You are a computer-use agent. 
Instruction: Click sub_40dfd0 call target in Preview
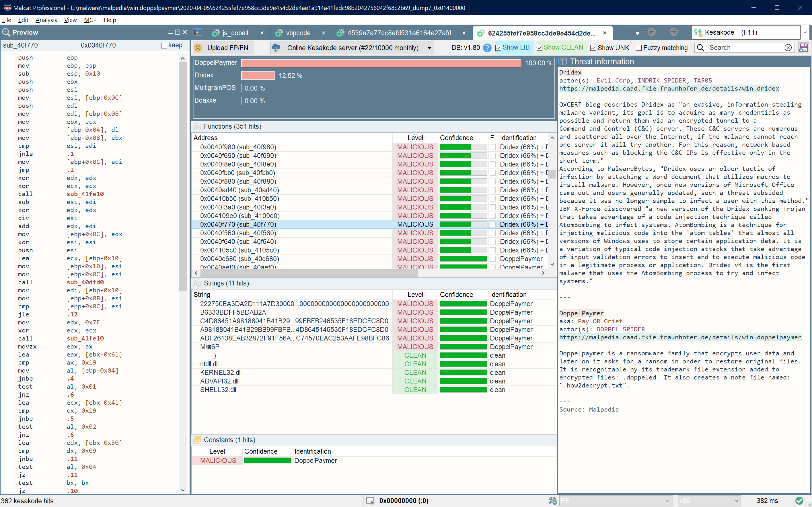tap(85, 282)
